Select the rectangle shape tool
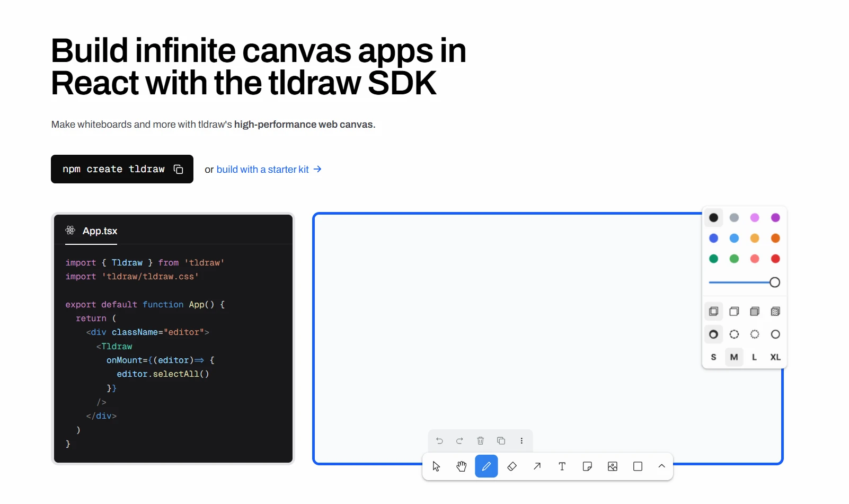The height and width of the screenshot is (504, 849). coord(638,466)
